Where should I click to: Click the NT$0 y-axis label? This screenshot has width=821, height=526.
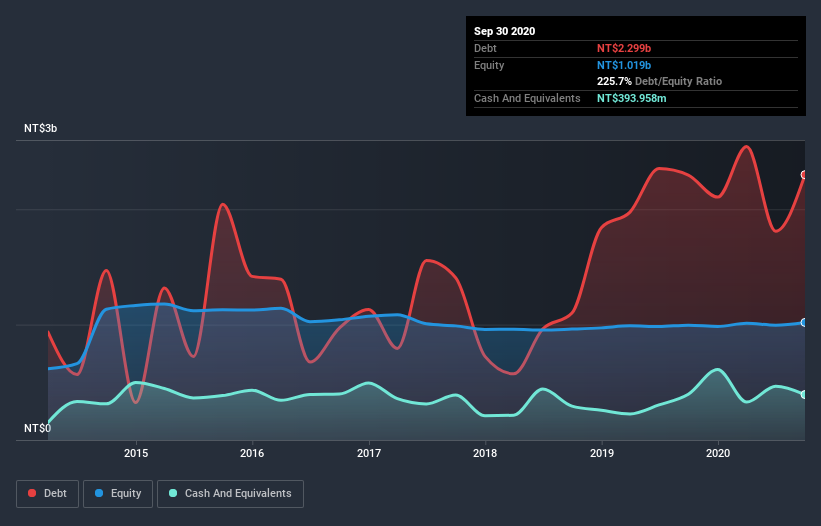[37, 429]
